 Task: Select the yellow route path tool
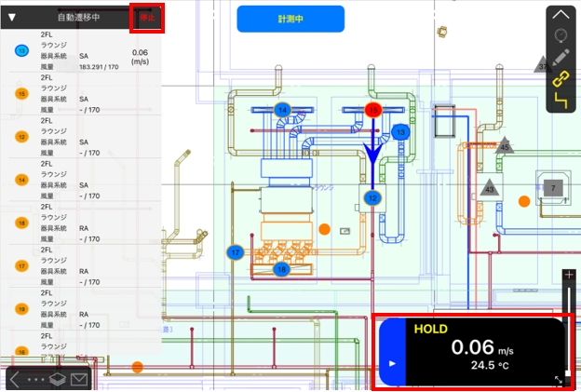(x=561, y=101)
